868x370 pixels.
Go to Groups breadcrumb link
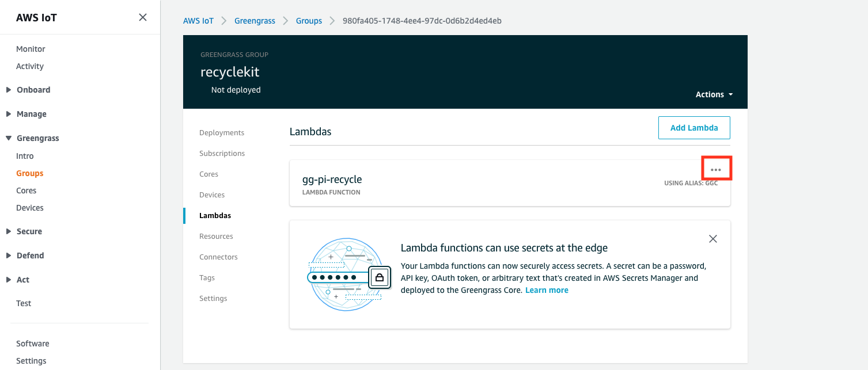tap(309, 21)
